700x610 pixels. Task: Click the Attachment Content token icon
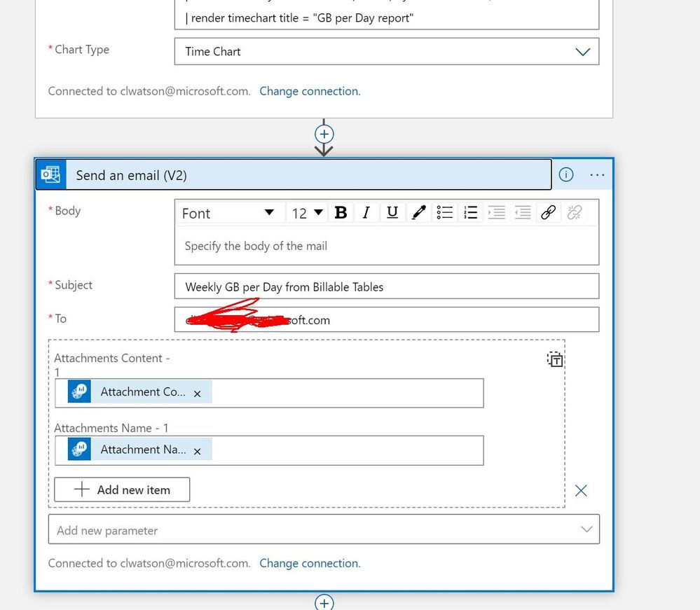pyautogui.click(x=79, y=391)
